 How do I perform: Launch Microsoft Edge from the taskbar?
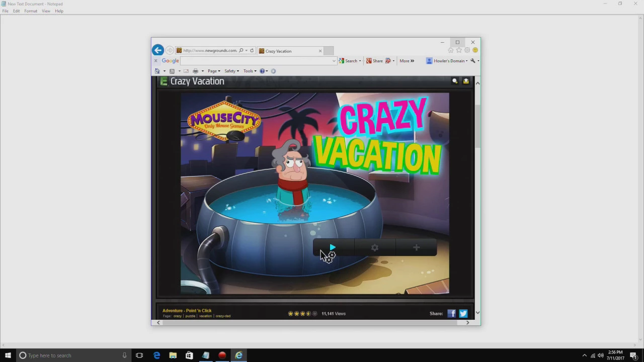click(x=156, y=355)
